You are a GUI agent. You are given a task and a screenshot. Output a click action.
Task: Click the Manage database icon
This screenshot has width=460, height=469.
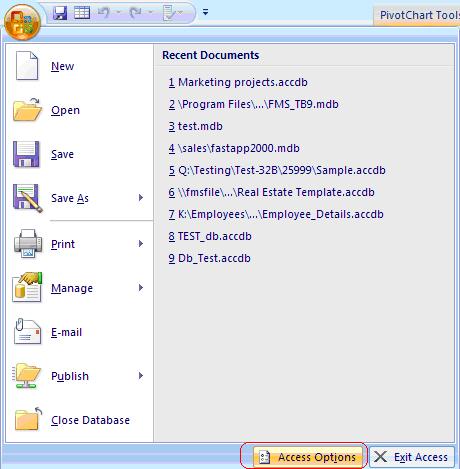click(x=27, y=287)
